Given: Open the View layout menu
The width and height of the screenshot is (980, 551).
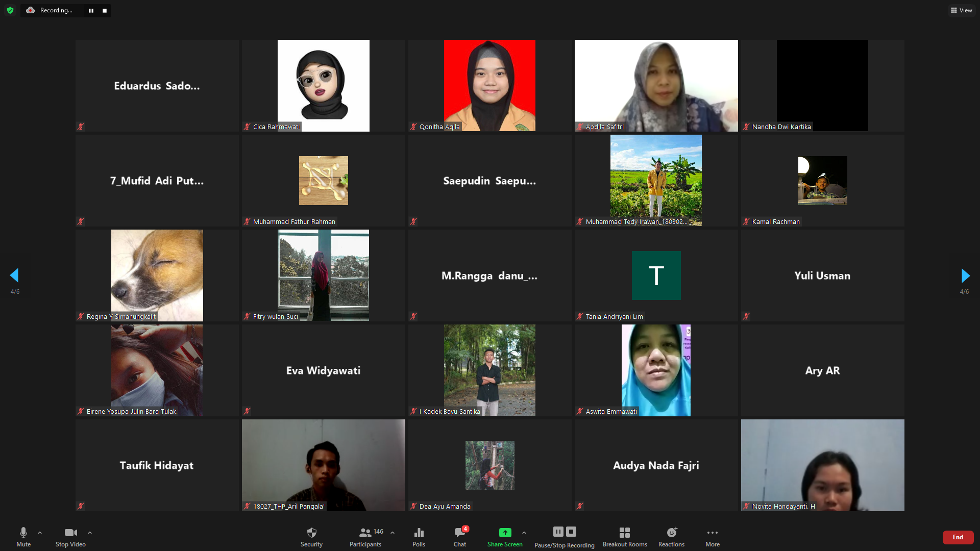Looking at the screenshot, I should pos(962,10).
